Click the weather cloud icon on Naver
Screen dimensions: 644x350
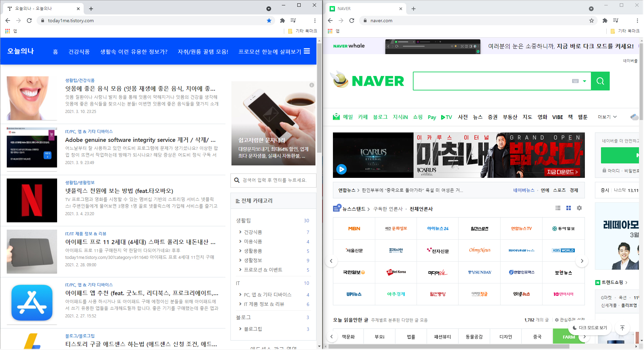tap(634, 117)
